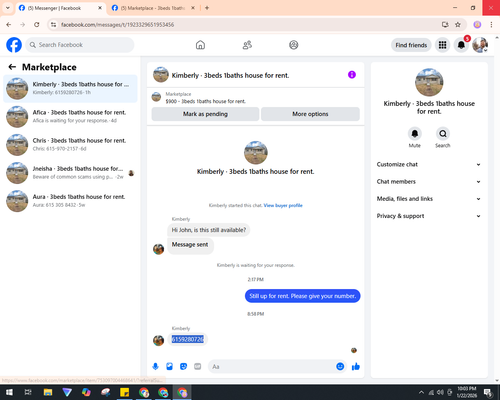This screenshot has height=400, width=500.
Task: Open the volume control in system tray
Action: 440,392
